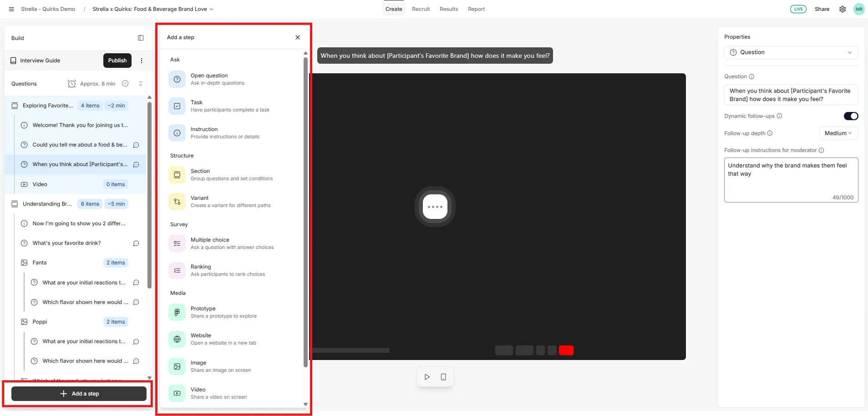This screenshot has height=416, width=868.
Task: Collapse all questions with the arrows icon
Action: tap(141, 84)
